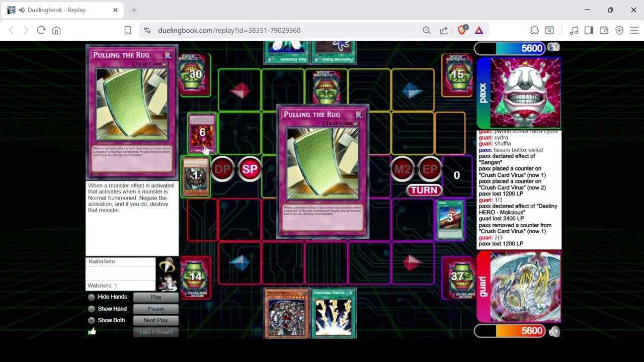Click the zoom magnifier icon in address bar
Viewport: 644px width, 362px height.
pos(427,30)
